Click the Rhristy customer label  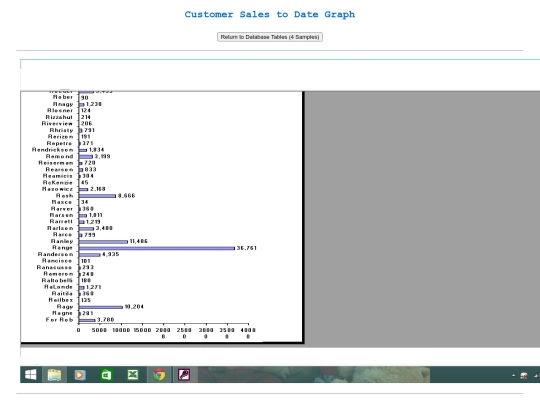point(61,130)
